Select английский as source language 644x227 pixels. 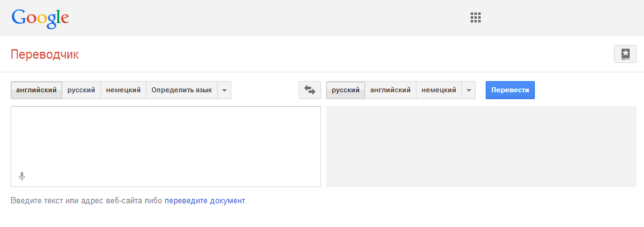36,90
